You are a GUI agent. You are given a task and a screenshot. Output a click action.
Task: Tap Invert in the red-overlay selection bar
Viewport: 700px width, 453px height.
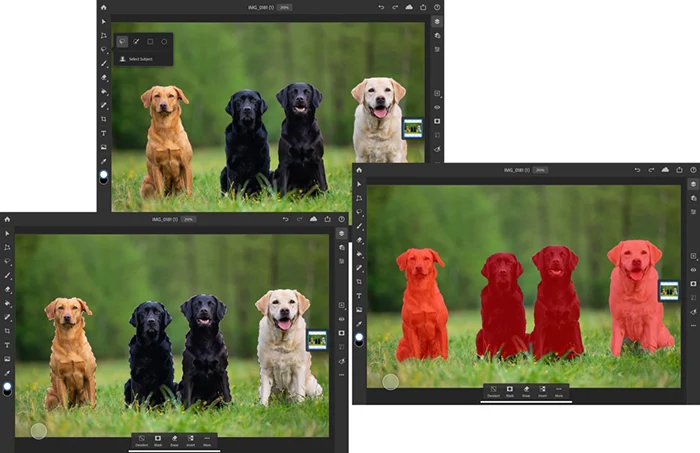(x=542, y=391)
